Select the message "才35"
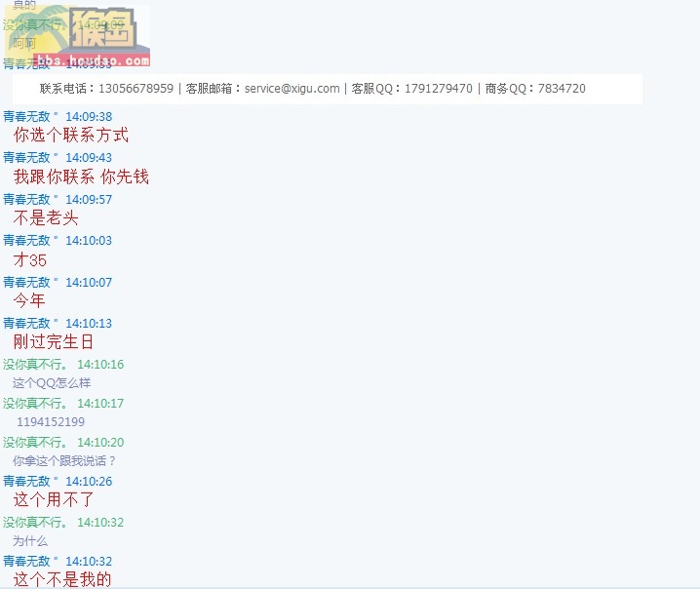This screenshot has height=589, width=700. [30, 260]
